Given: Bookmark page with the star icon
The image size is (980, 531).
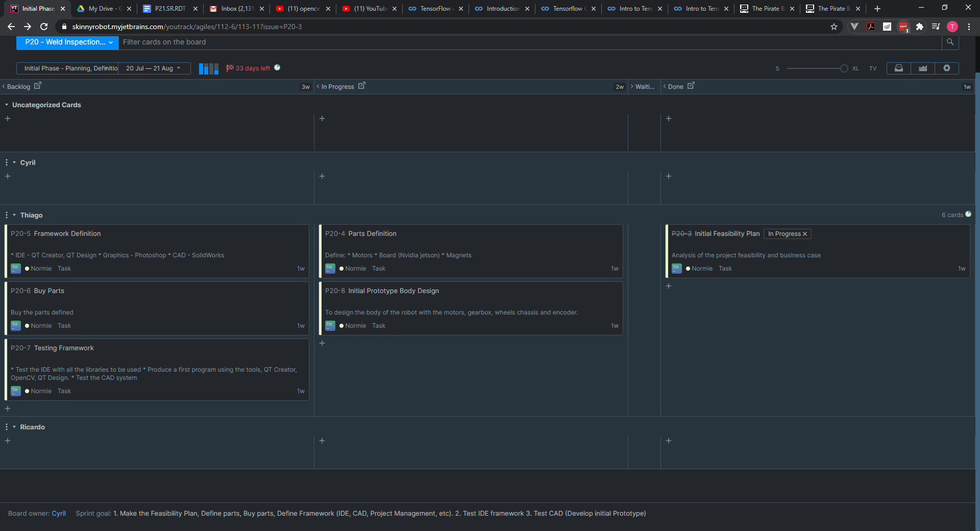Looking at the screenshot, I should coord(834,27).
